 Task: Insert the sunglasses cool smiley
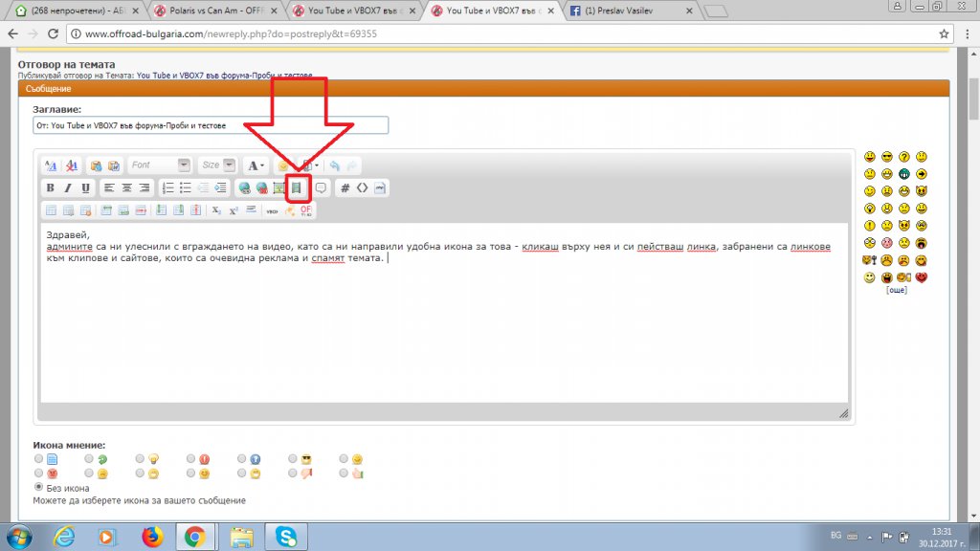[x=887, y=157]
